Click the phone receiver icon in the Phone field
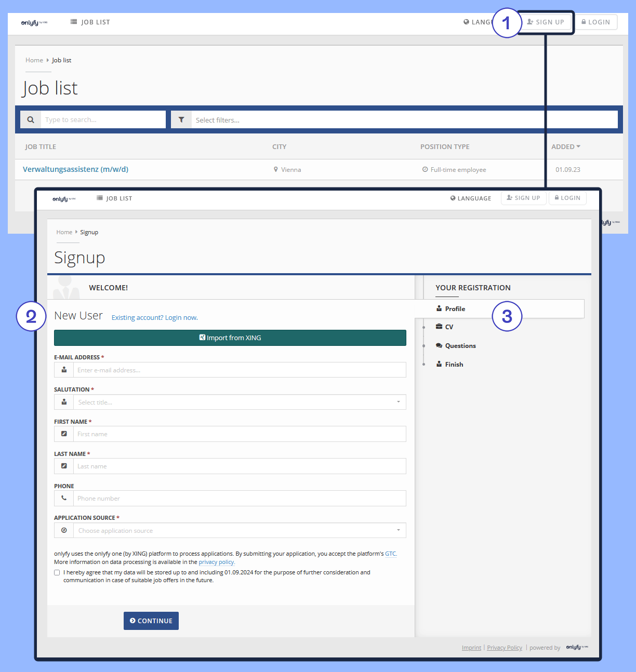 point(63,498)
